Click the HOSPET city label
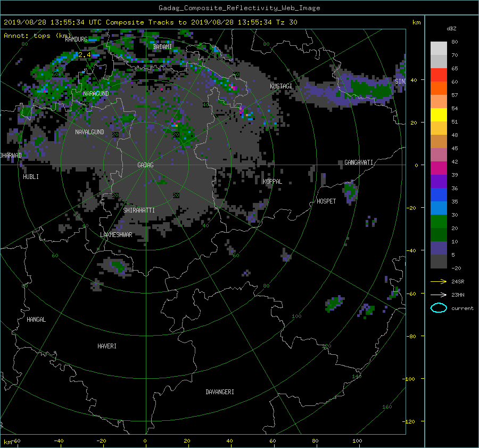479x448 pixels. pyautogui.click(x=326, y=201)
